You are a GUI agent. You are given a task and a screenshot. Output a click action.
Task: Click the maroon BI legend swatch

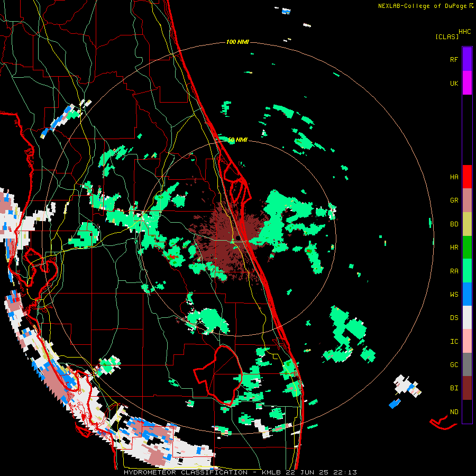pos(467,388)
